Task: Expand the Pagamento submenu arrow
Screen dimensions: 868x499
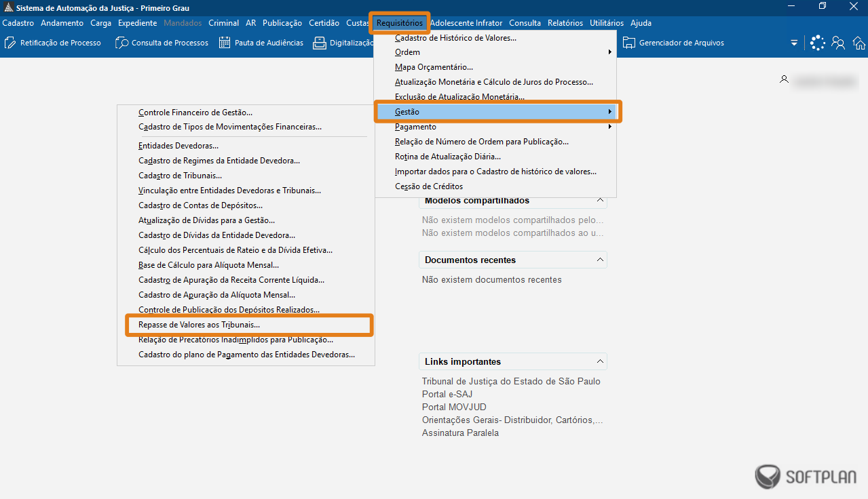Action: tap(609, 127)
